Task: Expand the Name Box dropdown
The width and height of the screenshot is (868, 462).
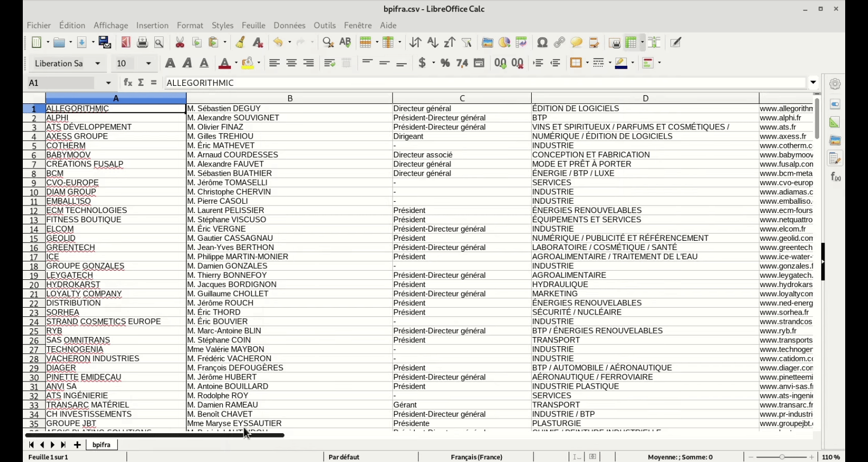Action: coord(109,83)
